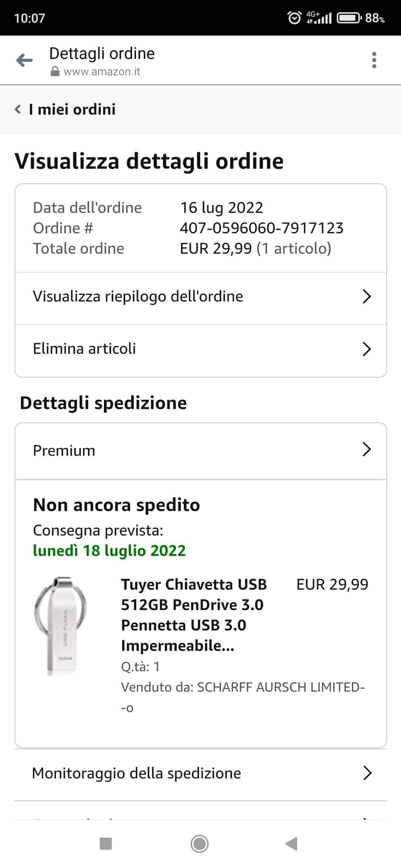Tap the Monitoraggio della spedizione chevron
The image size is (401, 868).
pyautogui.click(x=367, y=773)
